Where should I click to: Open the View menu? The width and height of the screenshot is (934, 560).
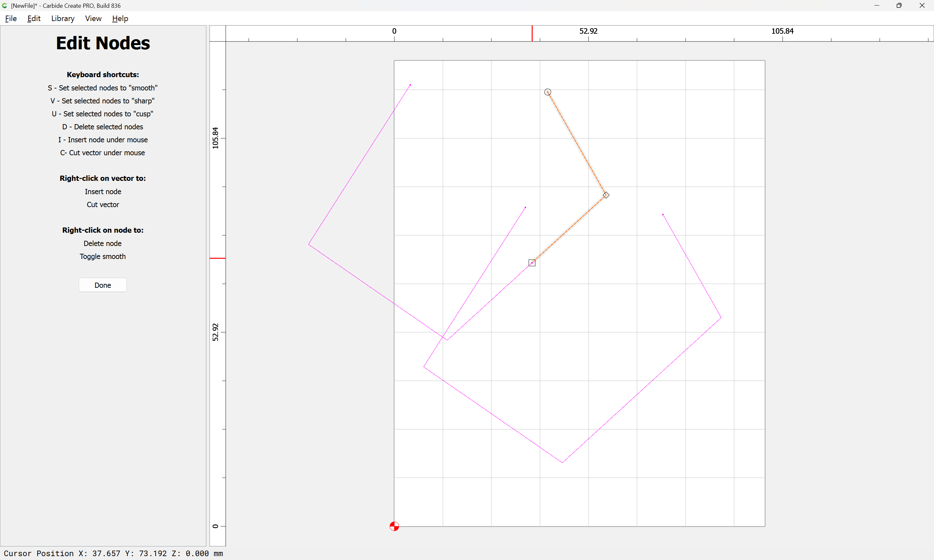(x=93, y=18)
